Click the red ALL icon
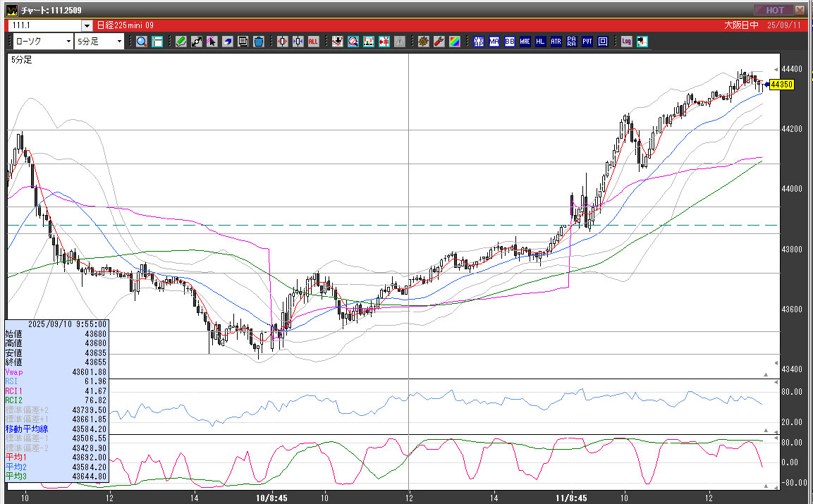 tap(313, 42)
